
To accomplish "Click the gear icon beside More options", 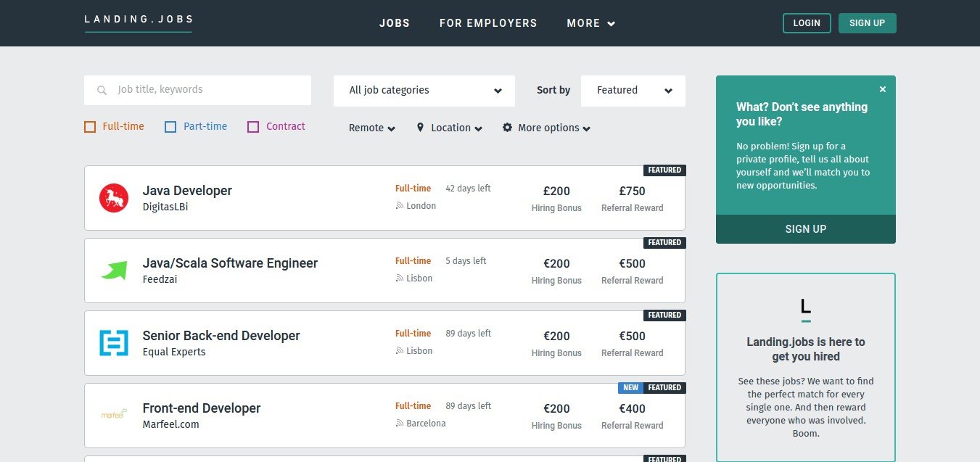I will coord(507,127).
